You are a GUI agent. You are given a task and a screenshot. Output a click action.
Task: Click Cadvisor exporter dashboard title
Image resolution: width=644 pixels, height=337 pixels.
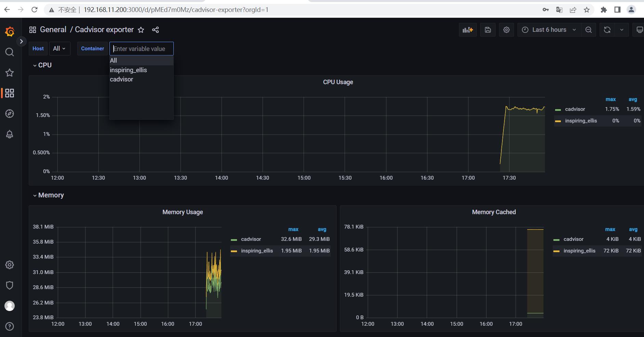pos(104,29)
